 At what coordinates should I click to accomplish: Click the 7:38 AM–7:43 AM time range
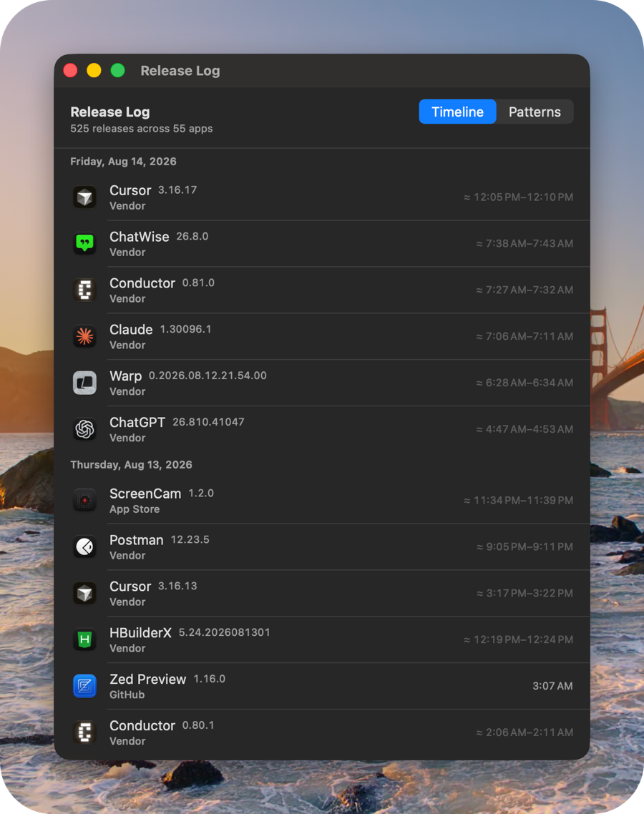[x=525, y=243]
